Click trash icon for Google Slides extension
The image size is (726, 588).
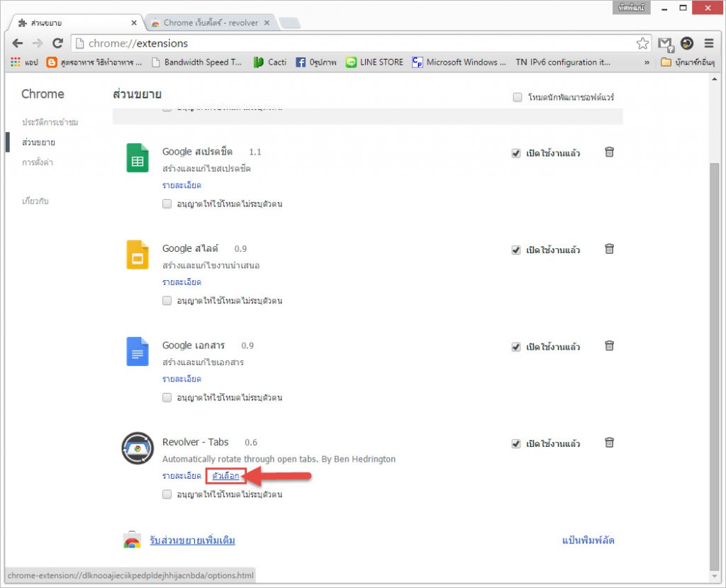tap(609, 249)
